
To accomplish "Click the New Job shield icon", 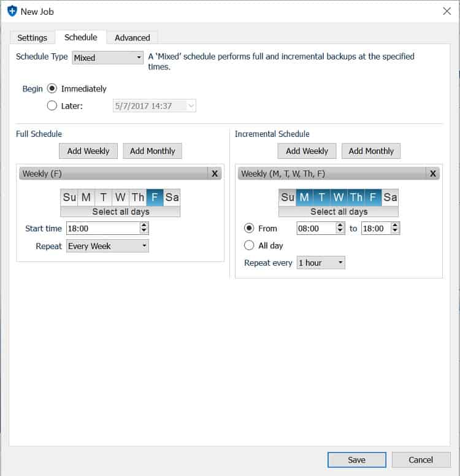I will [12, 11].
